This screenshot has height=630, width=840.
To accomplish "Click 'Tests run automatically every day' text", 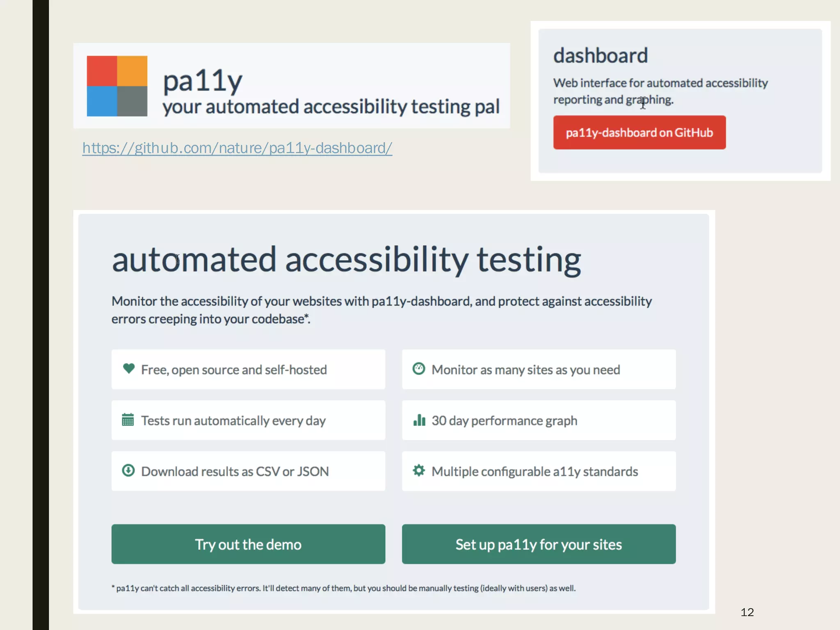I will coord(233,421).
